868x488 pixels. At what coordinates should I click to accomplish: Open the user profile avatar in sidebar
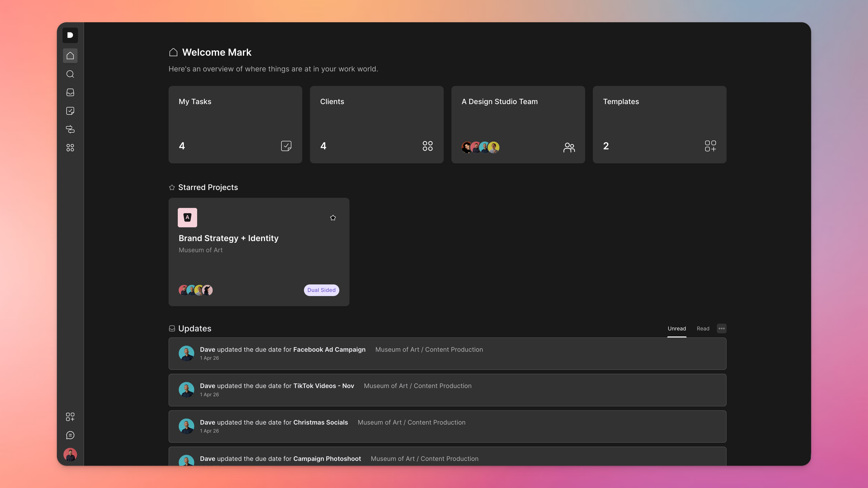tap(70, 455)
